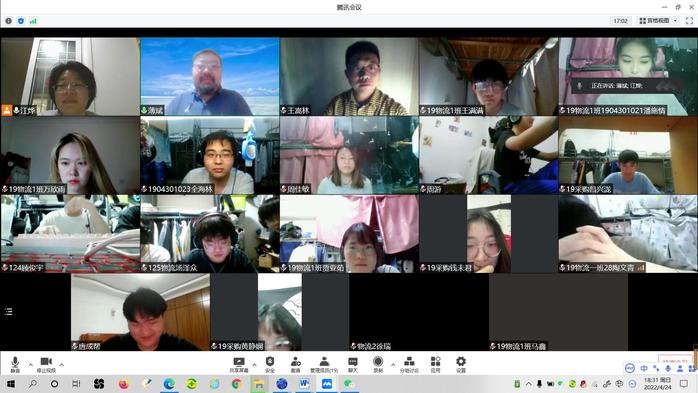
Task: Select the 1904301023 participant video tile
Action: [x=210, y=155]
